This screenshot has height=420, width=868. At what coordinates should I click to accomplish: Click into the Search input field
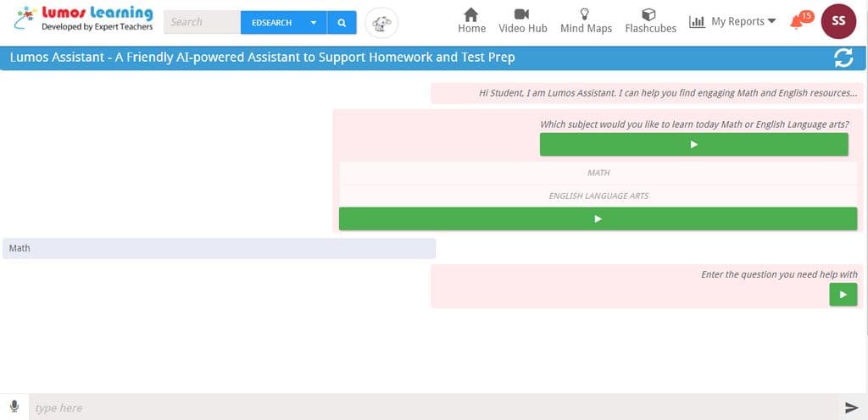[x=202, y=23]
